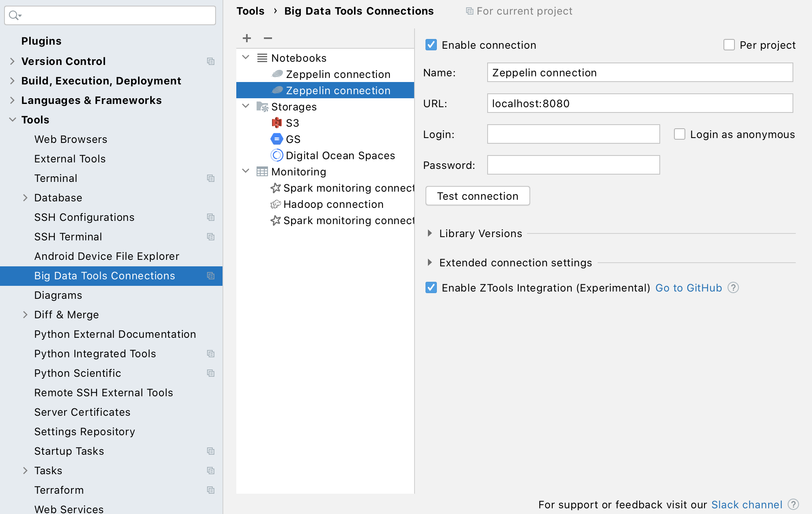Expand Build, Execution, Deployment section

[x=12, y=81]
